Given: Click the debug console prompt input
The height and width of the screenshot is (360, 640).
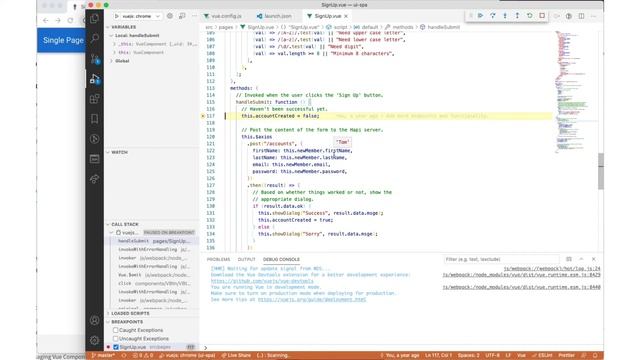Looking at the screenshot, I should click(404, 348).
